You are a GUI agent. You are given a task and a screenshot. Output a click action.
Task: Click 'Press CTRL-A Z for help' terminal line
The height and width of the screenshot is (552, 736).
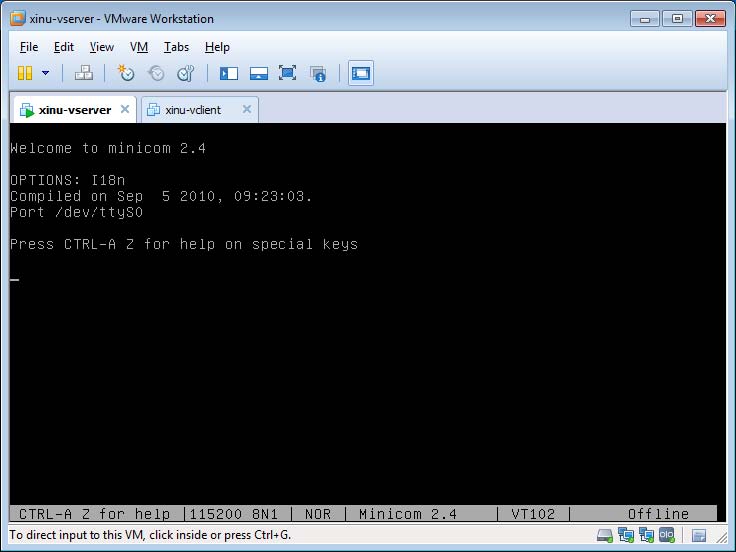pyautogui.click(x=184, y=244)
